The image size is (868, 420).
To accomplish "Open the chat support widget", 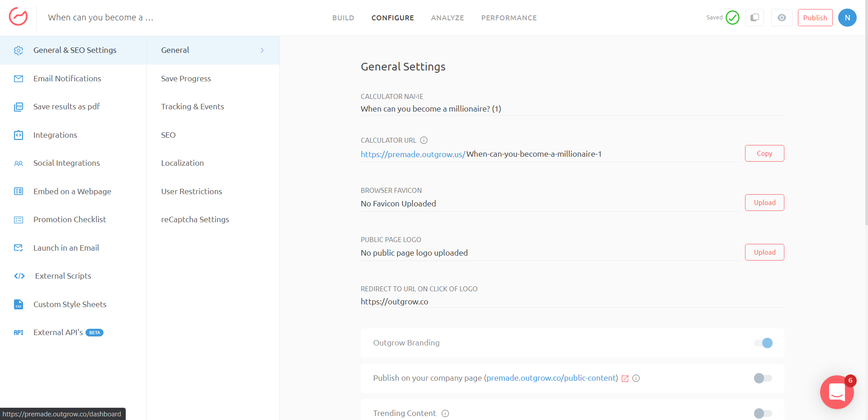I will pyautogui.click(x=837, y=392).
